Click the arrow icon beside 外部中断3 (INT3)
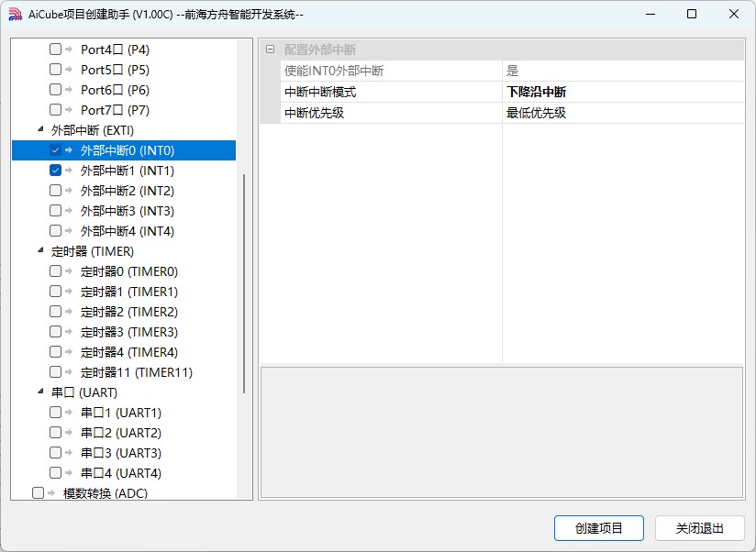The image size is (756, 552). [69, 211]
